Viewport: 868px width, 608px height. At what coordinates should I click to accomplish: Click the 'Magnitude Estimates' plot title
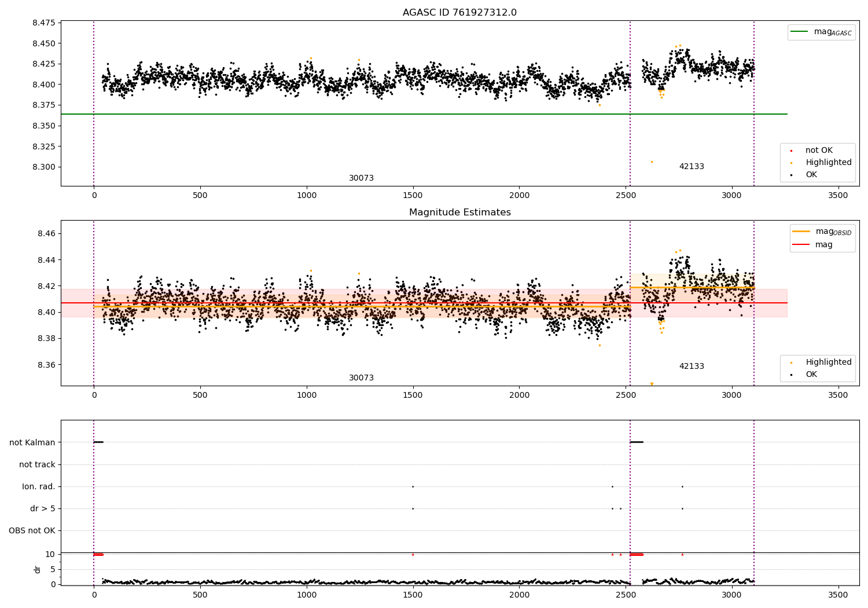[x=460, y=213]
